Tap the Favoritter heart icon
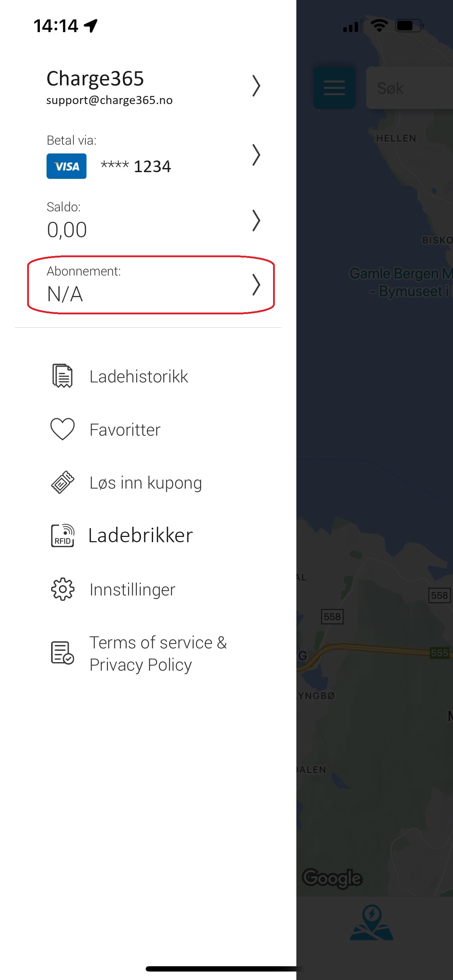 [x=63, y=429]
